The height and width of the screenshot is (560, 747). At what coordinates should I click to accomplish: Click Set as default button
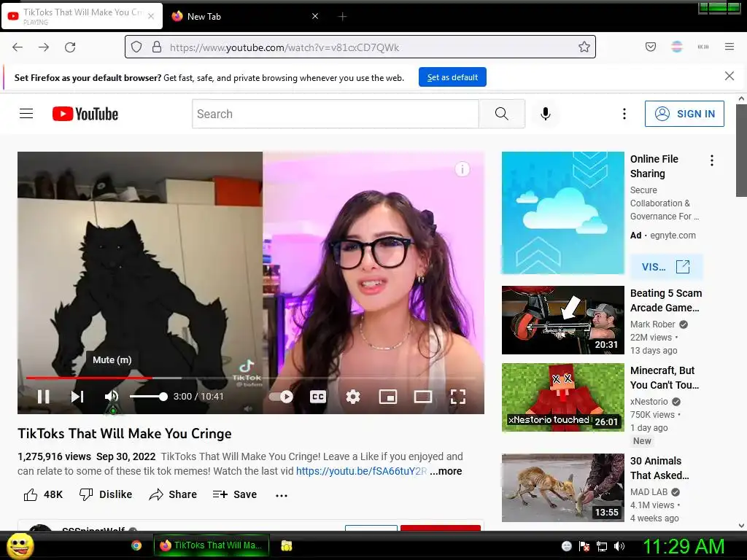(452, 77)
